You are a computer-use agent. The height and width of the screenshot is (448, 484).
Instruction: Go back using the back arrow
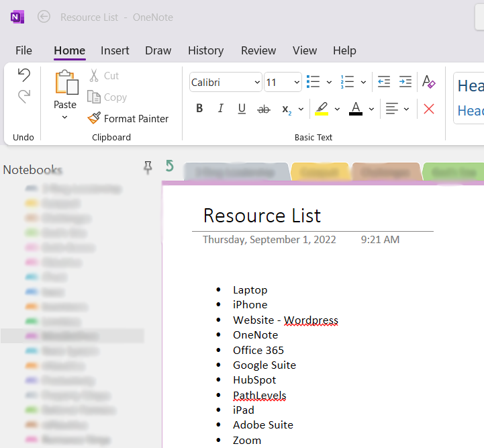click(44, 17)
